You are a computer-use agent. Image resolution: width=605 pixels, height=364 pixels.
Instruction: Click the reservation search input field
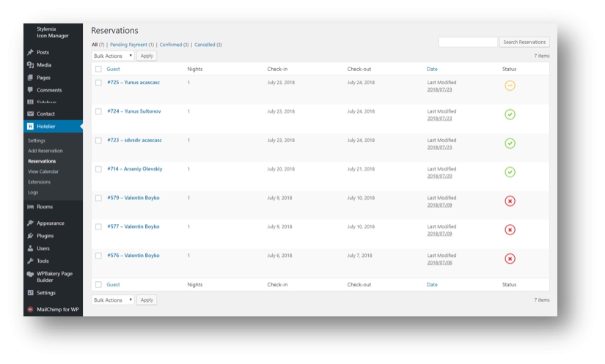[468, 42]
